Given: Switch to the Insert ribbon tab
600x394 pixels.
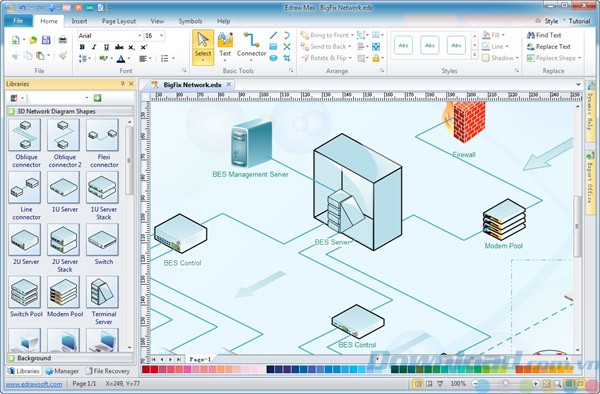Looking at the screenshot, I should tap(79, 21).
